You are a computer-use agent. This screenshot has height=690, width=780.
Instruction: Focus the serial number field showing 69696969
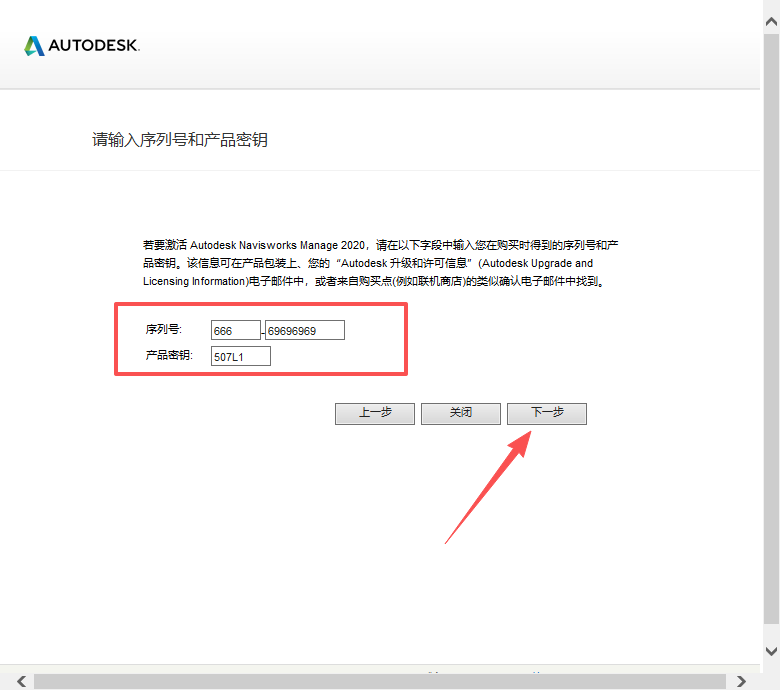(x=304, y=330)
